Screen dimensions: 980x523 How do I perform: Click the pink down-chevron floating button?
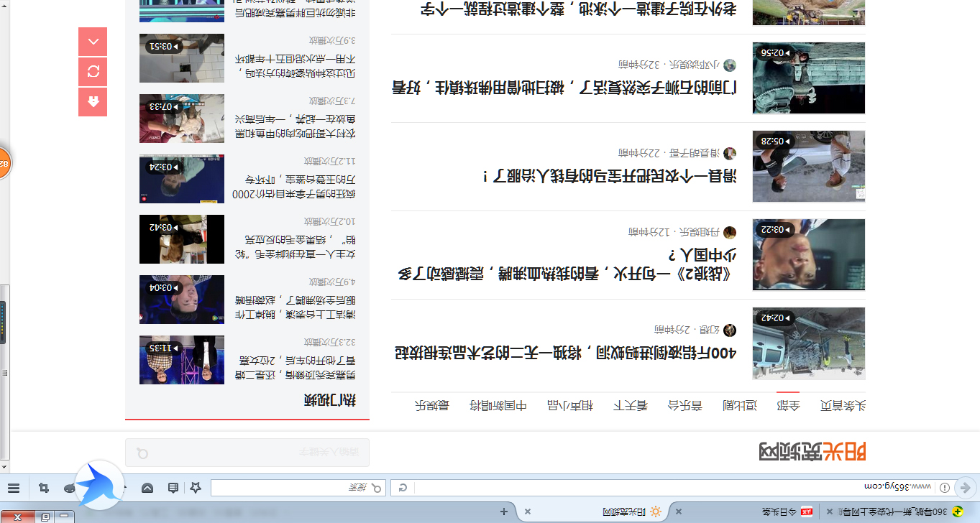click(93, 41)
